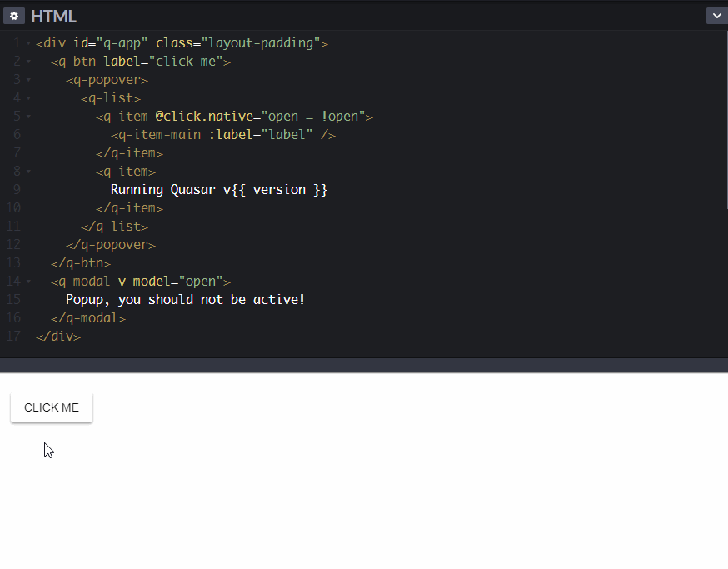Click the Running Quasar version text on line 9

point(218,189)
